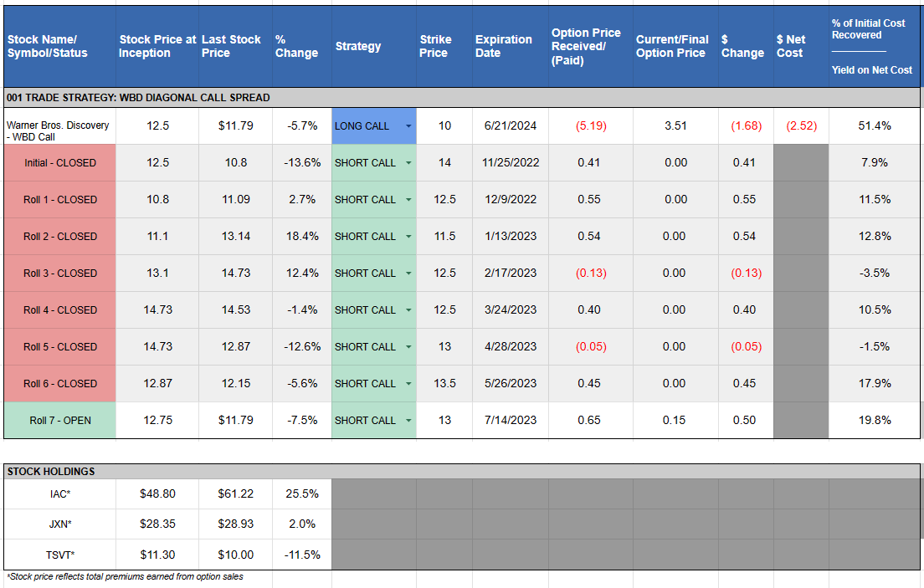Click the Roll 3 - CLOSED status cell

(x=59, y=274)
